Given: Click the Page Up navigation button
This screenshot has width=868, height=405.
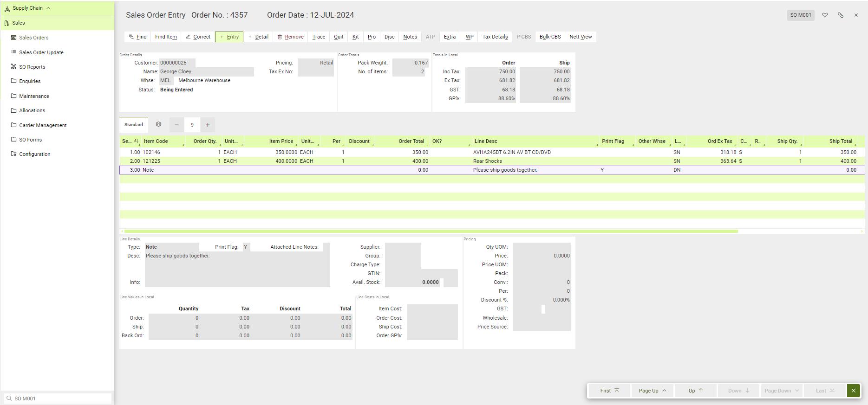Looking at the screenshot, I should coord(652,391).
